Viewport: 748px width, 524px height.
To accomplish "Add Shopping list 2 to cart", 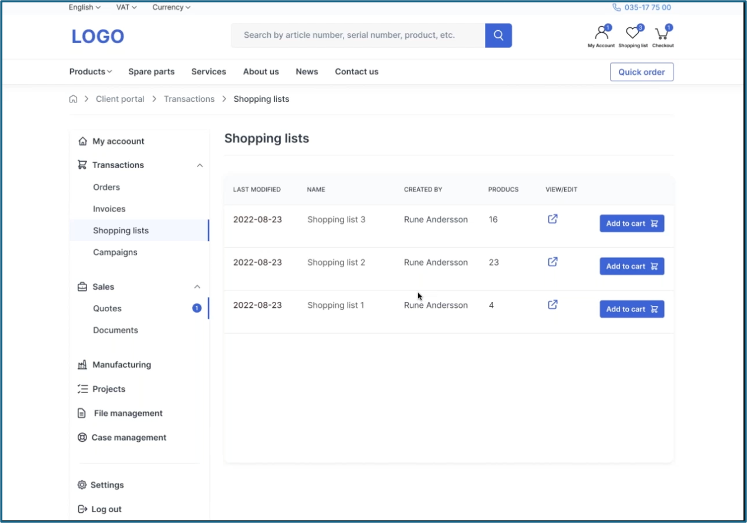I will [x=632, y=266].
